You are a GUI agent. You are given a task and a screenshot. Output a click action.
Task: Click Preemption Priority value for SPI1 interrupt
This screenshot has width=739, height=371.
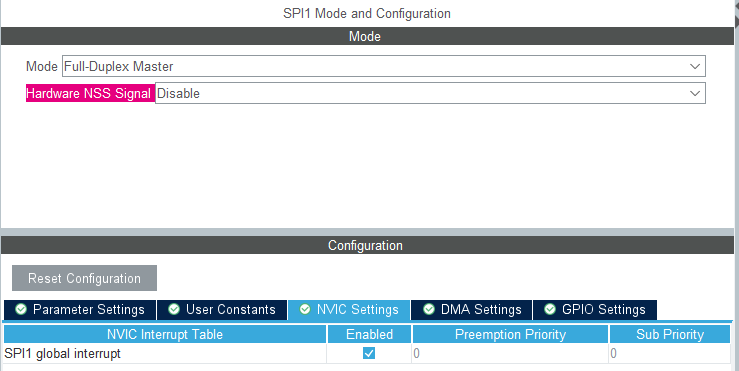[x=510, y=354]
